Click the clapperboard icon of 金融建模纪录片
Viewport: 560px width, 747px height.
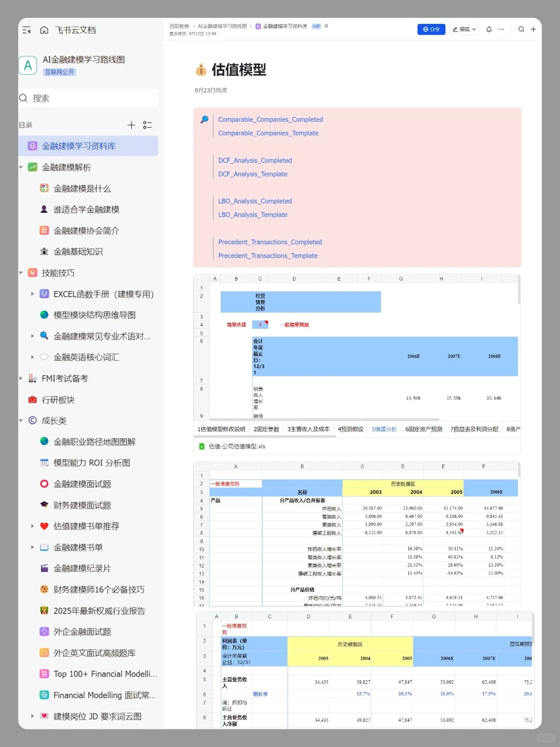[44, 568]
